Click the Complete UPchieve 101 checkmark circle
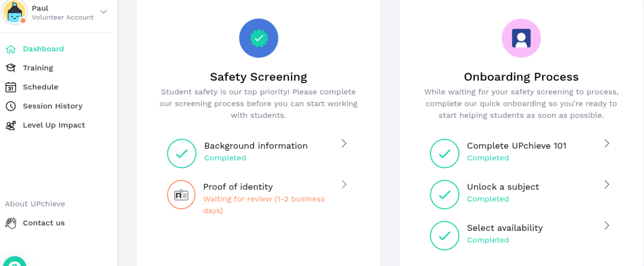 click(x=445, y=154)
